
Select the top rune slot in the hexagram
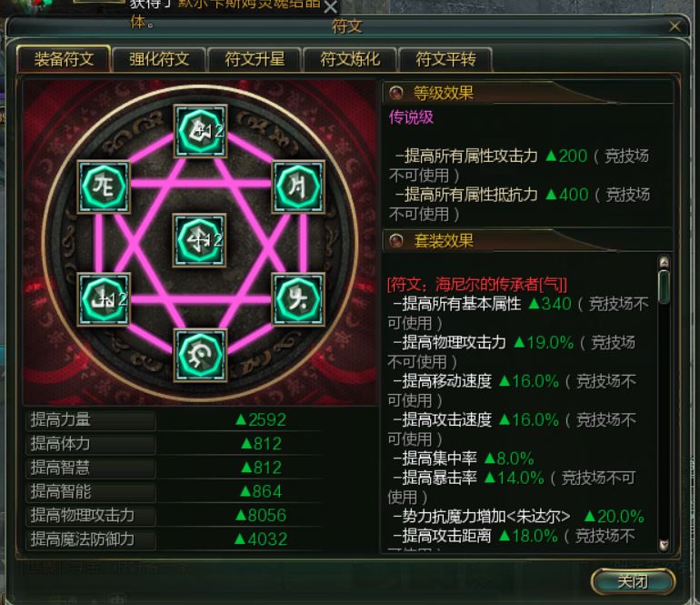tap(200, 130)
